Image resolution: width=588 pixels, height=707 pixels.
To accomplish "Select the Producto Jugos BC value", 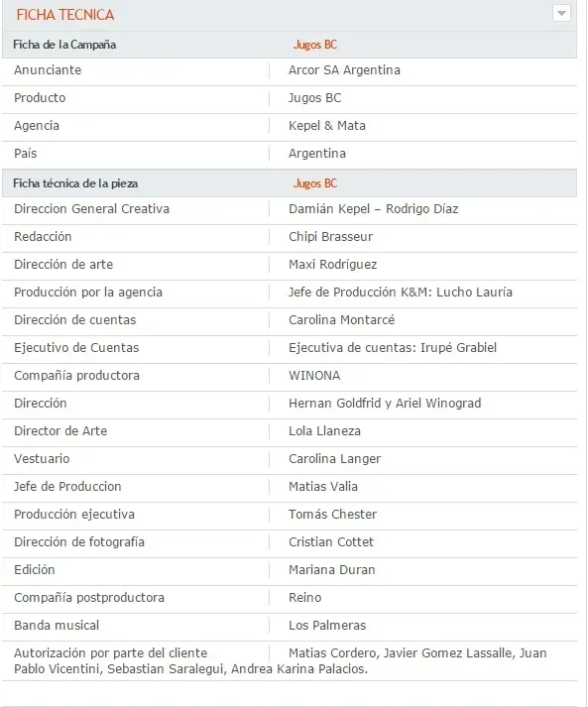I will (314, 98).
